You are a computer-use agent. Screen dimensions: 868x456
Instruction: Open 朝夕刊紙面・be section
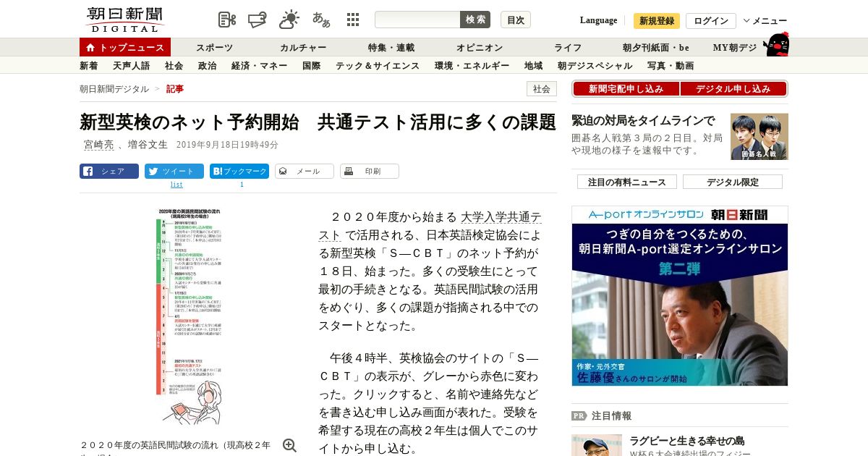click(x=656, y=48)
